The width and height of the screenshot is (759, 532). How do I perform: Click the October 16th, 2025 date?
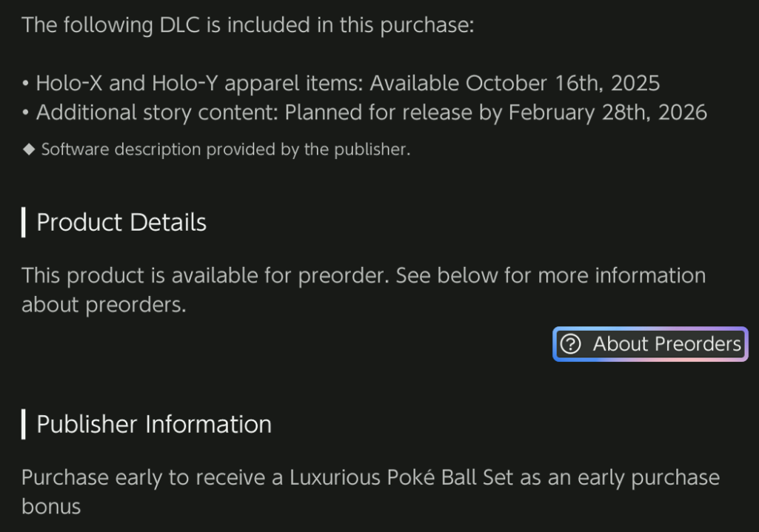(x=562, y=83)
